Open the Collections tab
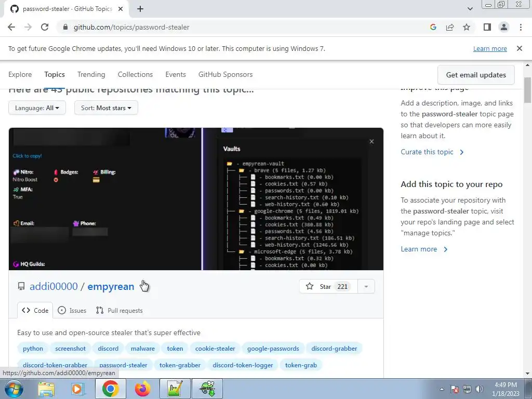532x399 pixels. 135,74
